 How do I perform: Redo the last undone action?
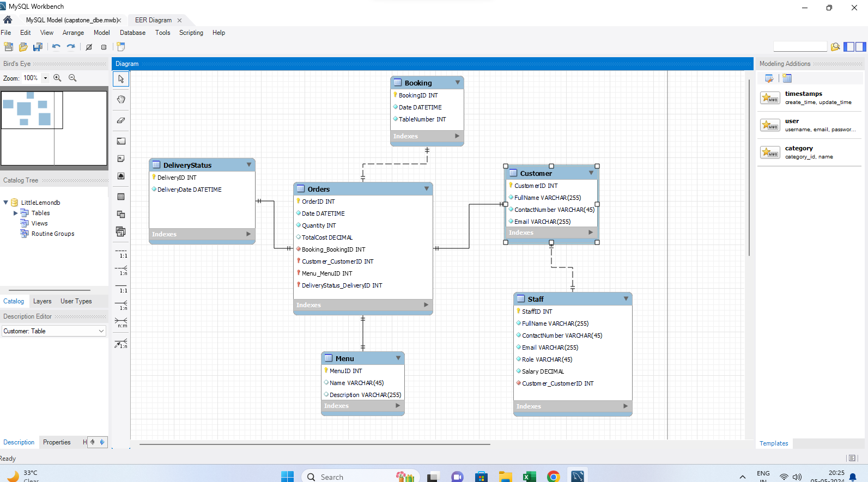(x=71, y=47)
